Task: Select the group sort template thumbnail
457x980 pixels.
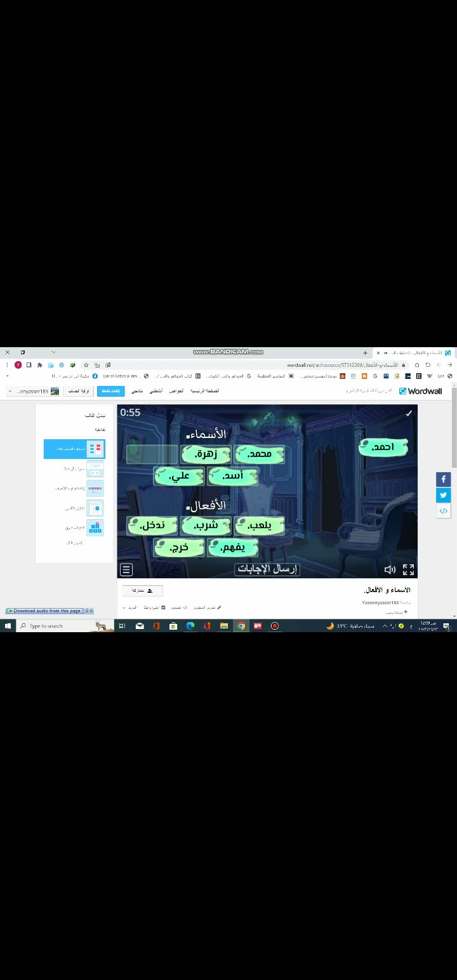Action: [95, 449]
